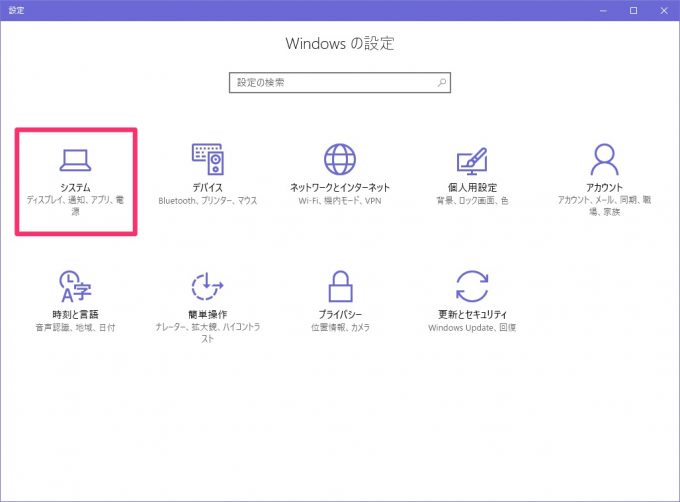Select the 個人用設定 label

tap(472, 187)
